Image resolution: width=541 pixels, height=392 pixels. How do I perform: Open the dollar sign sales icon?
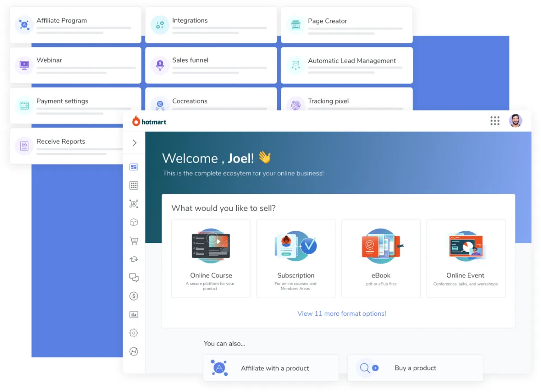(x=133, y=296)
